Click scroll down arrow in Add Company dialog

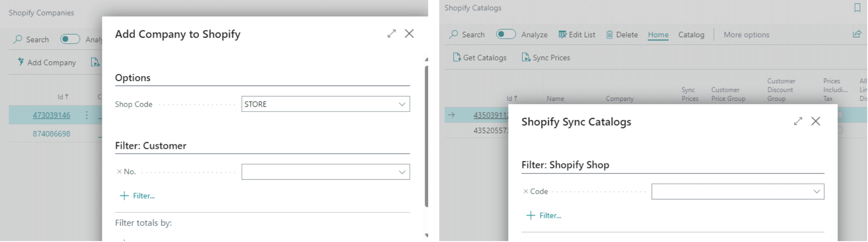coord(426,235)
